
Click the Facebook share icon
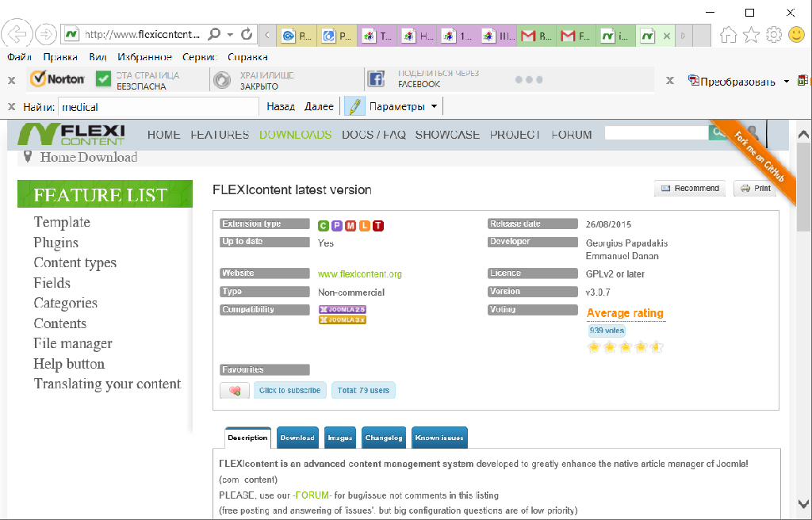tap(376, 78)
